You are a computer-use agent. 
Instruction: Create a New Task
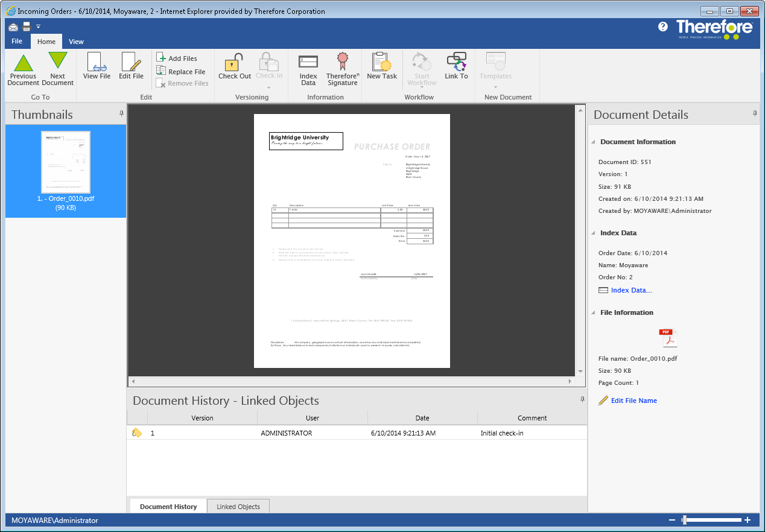click(382, 66)
